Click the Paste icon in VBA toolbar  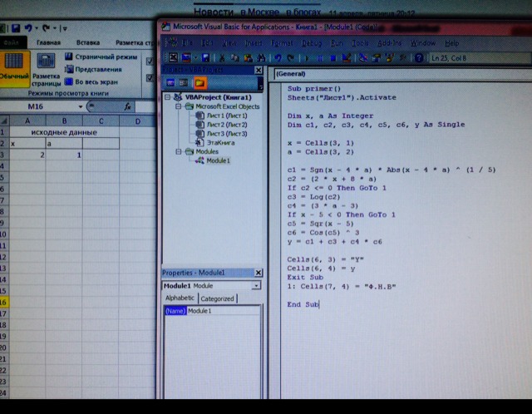coord(248,58)
